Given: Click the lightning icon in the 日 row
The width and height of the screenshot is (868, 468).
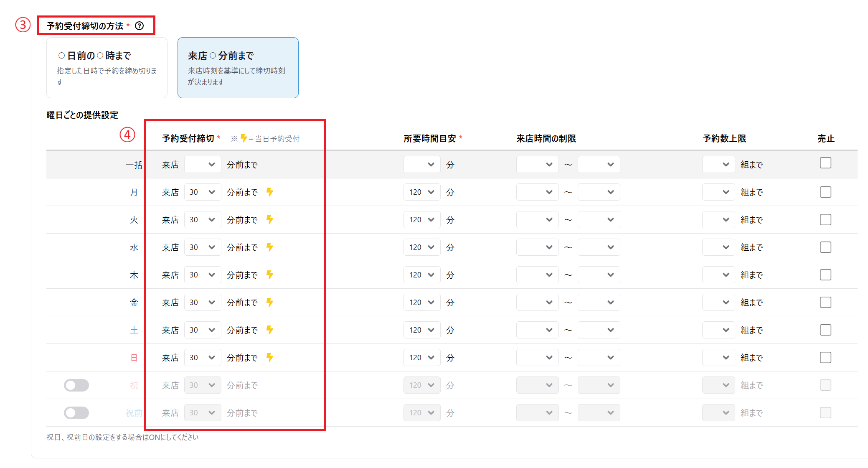Looking at the screenshot, I should click(270, 358).
